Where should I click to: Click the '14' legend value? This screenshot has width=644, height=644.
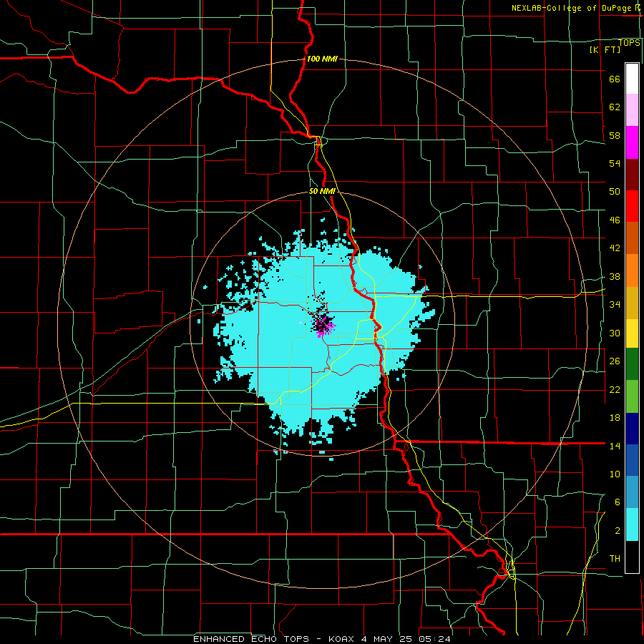pos(615,446)
